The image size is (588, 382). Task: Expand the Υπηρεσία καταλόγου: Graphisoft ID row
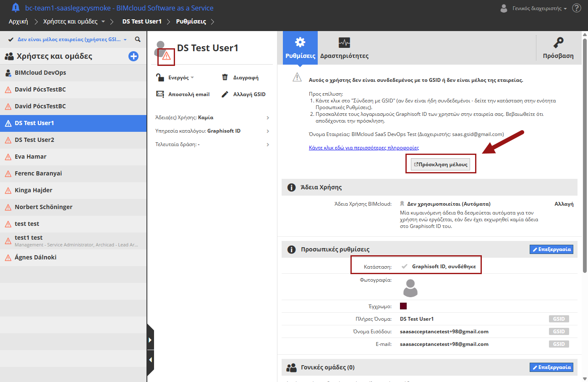pyautogui.click(x=212, y=131)
